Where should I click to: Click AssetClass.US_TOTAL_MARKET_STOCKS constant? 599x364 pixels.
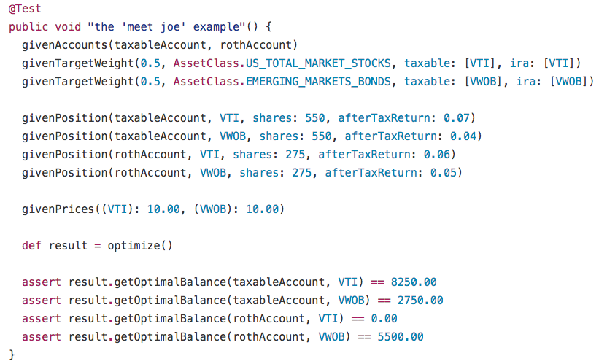(x=282, y=63)
